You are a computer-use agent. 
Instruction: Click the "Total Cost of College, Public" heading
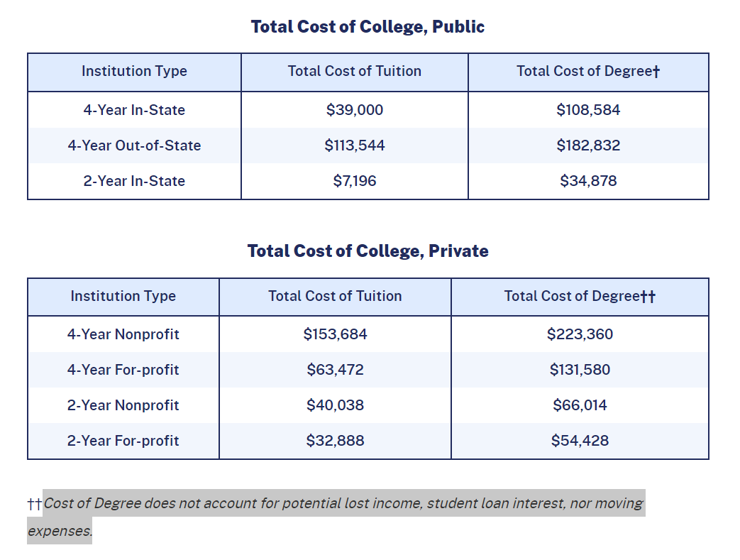(368, 27)
